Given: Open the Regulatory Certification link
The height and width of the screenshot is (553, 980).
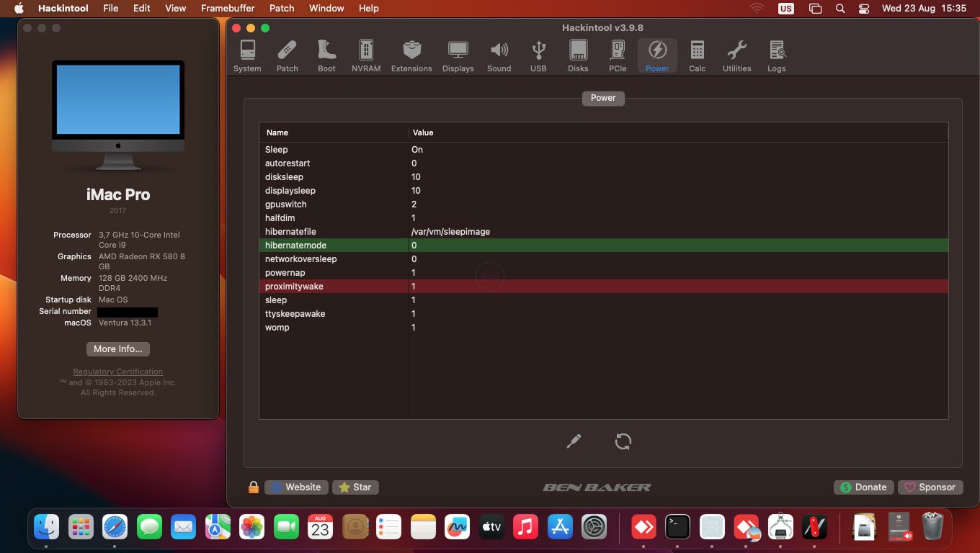Looking at the screenshot, I should 118,372.
